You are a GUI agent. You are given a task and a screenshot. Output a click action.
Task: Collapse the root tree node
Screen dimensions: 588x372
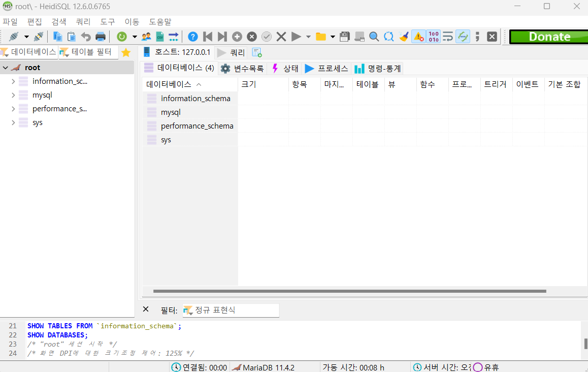[5, 68]
